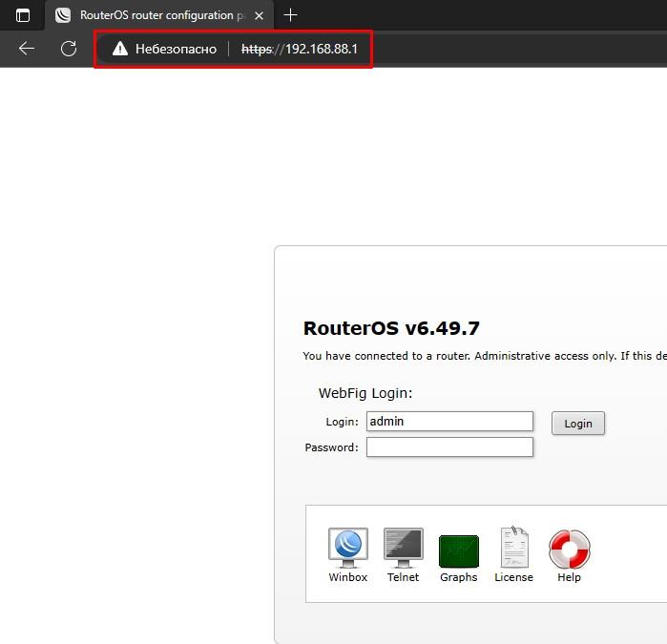Click the Telnet text link
The image size is (667, 644).
403,577
